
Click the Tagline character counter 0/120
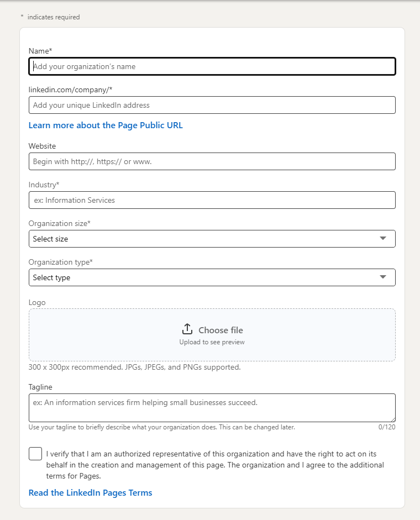coord(387,427)
